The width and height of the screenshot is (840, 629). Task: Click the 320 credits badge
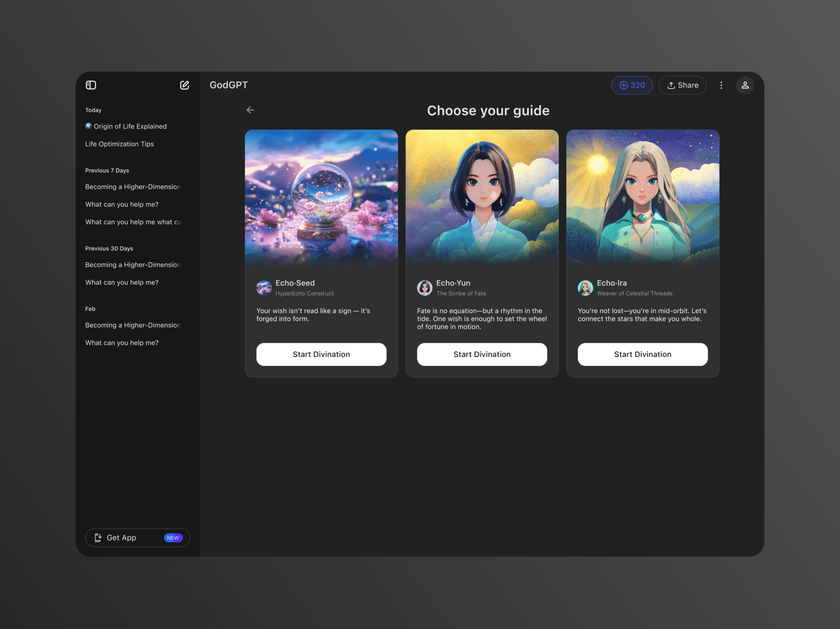(632, 85)
